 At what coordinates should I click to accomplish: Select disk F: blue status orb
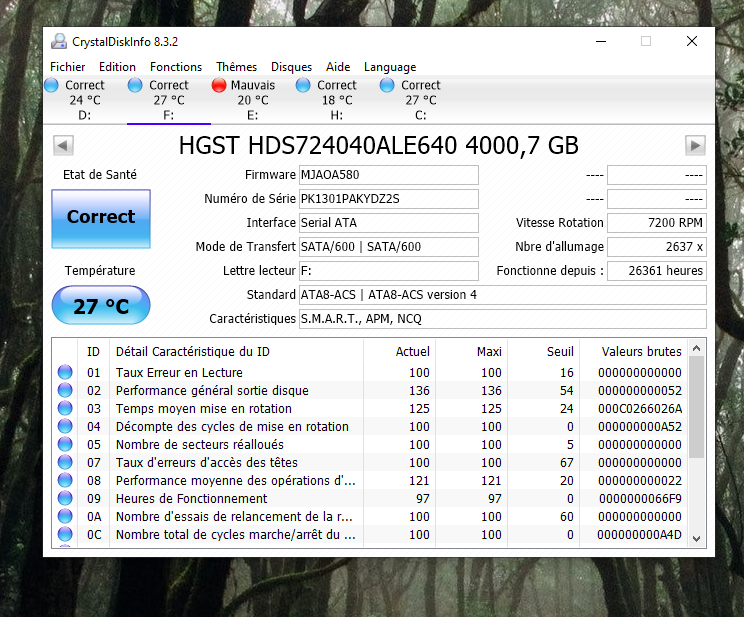[135, 85]
